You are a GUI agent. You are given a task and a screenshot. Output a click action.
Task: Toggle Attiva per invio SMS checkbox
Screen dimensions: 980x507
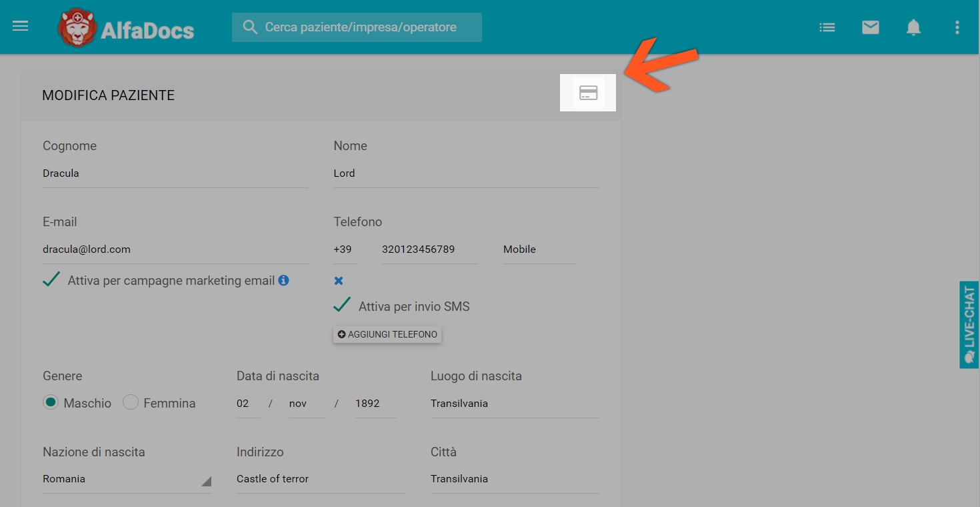click(x=342, y=306)
